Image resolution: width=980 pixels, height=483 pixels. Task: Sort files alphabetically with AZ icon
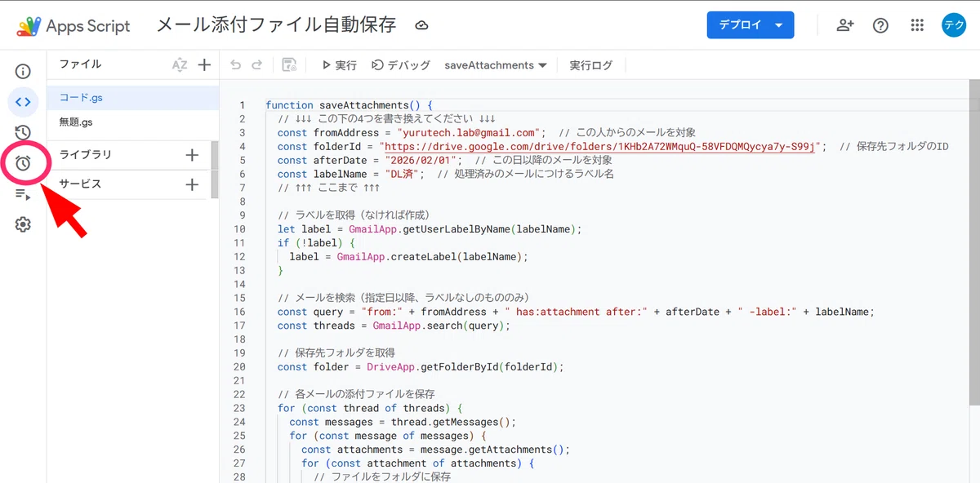coord(180,65)
